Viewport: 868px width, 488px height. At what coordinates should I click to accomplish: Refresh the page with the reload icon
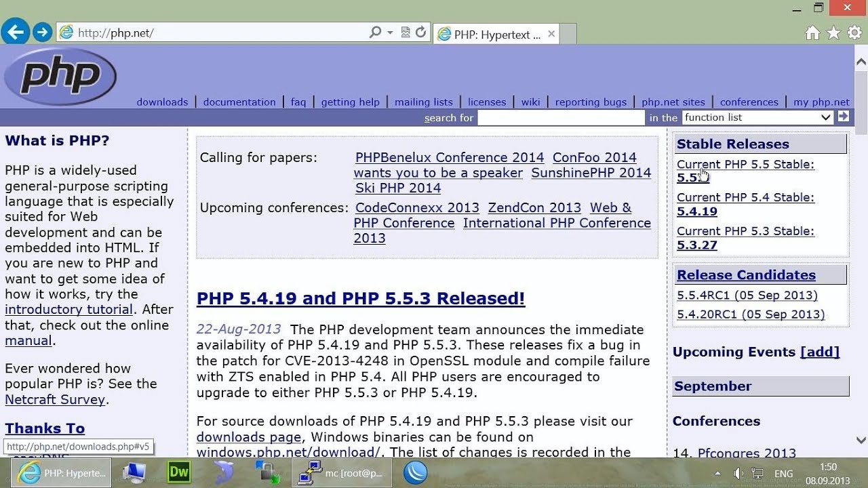pyautogui.click(x=420, y=33)
